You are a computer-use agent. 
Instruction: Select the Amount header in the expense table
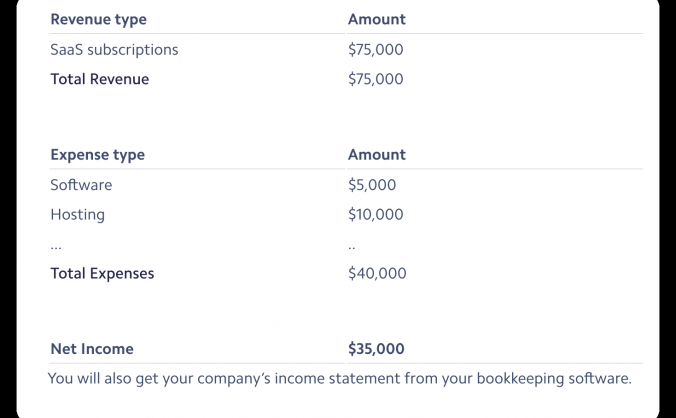click(x=376, y=155)
